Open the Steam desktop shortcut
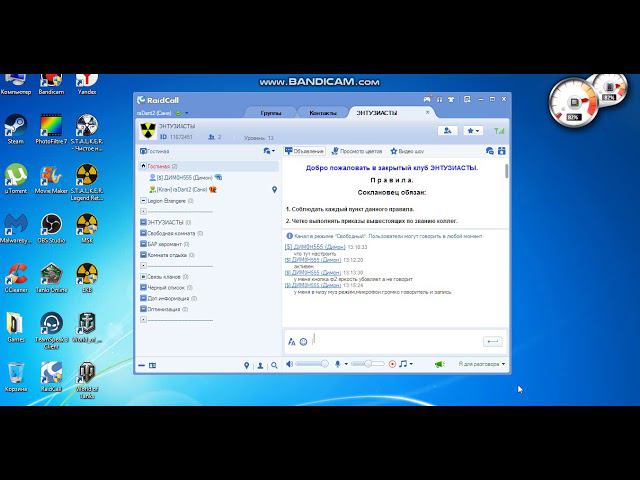 (16, 129)
